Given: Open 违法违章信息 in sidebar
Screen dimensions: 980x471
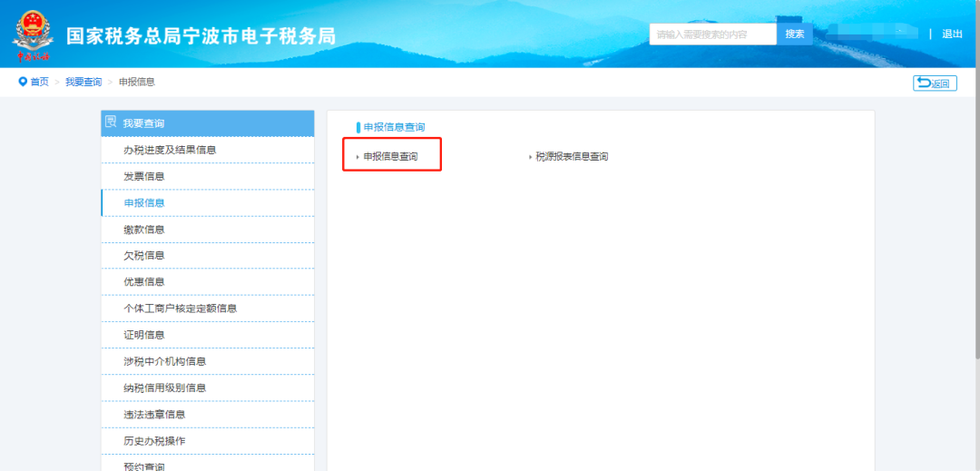Looking at the screenshot, I should tap(208, 414).
